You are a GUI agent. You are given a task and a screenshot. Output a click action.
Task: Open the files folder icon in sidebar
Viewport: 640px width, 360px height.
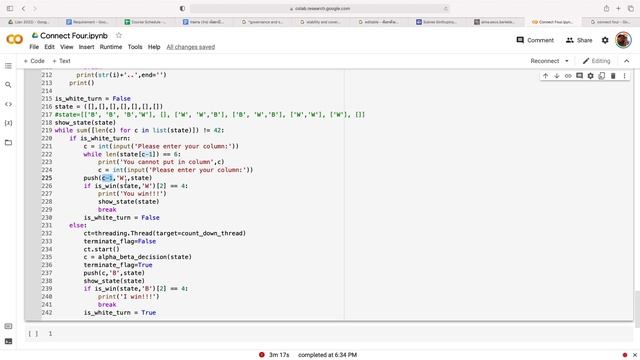8,142
